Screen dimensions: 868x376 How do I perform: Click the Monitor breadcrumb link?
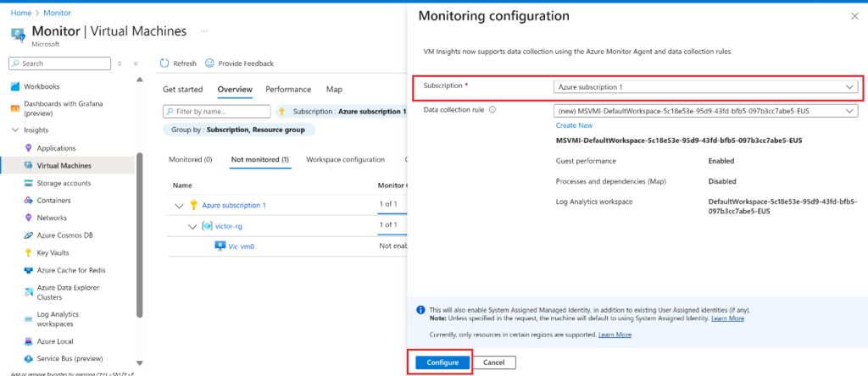(x=58, y=13)
